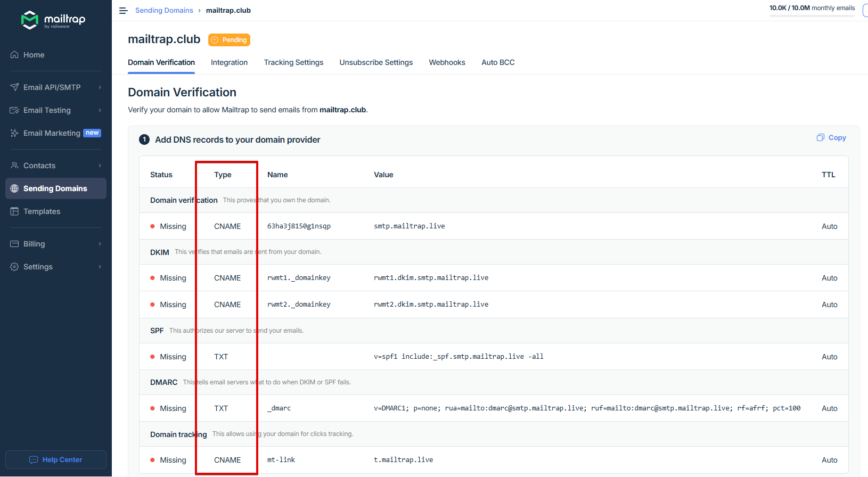Open Home in the sidebar
Image resolution: width=868 pixels, height=477 pixels.
pos(56,55)
